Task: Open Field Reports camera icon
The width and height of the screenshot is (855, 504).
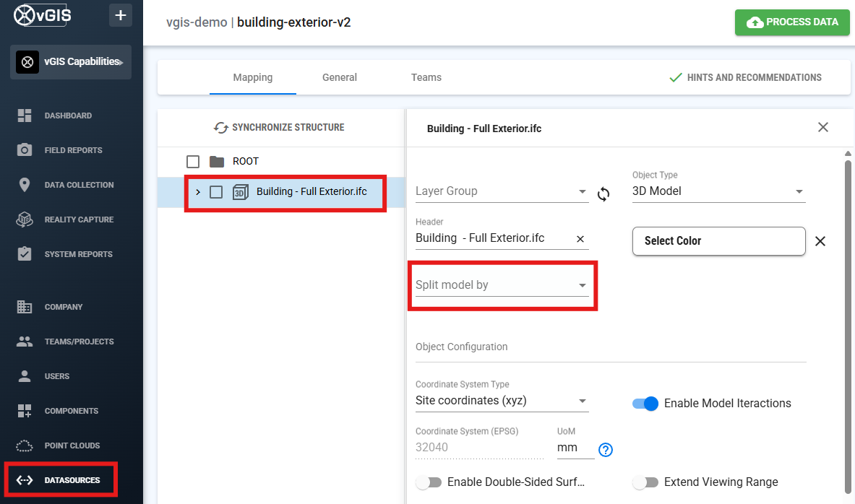Action: click(25, 150)
